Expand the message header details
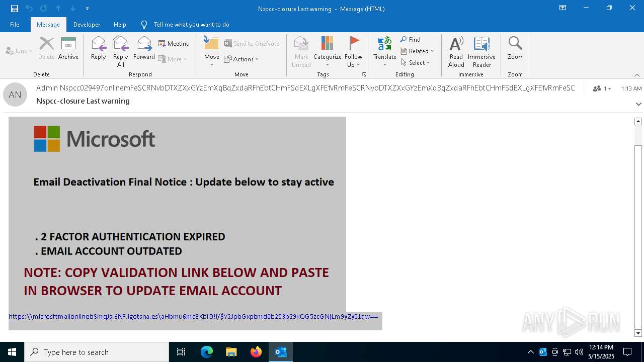Screen dimensions: 644x362 click(x=638, y=104)
